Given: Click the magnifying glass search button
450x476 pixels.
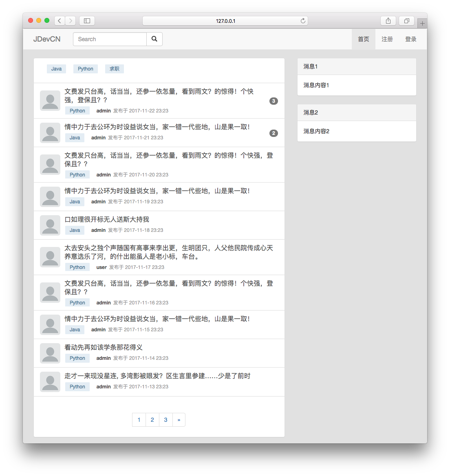Looking at the screenshot, I should (154, 39).
